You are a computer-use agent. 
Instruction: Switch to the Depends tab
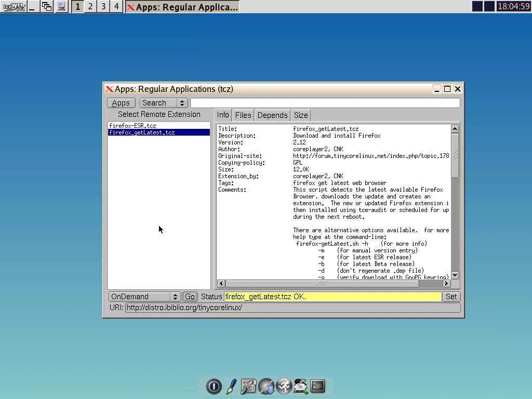click(272, 115)
